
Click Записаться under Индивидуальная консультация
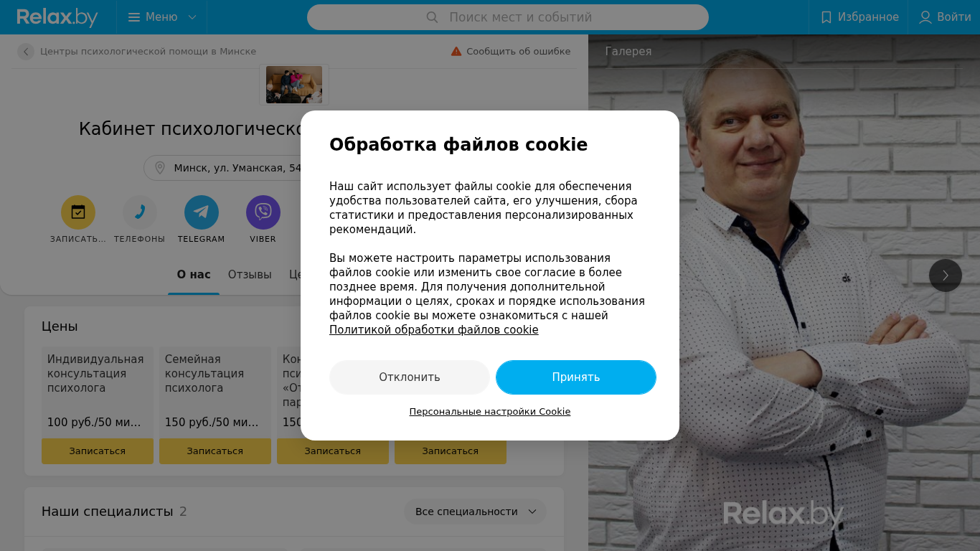(x=98, y=451)
